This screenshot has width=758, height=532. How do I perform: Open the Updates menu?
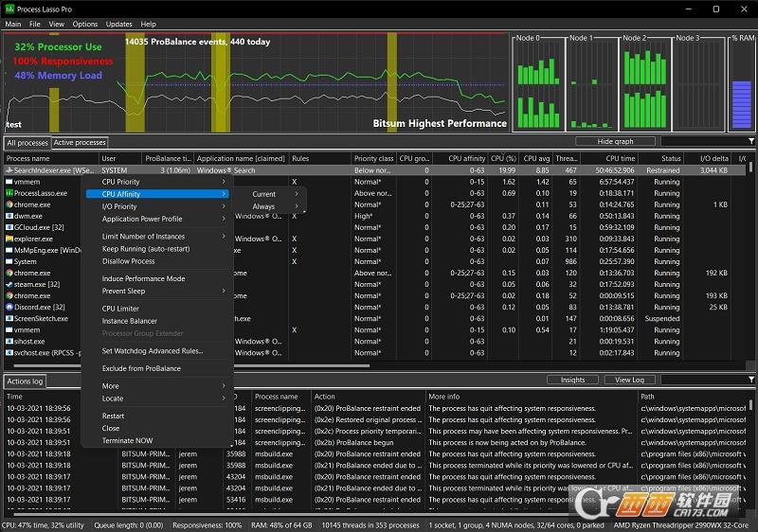119,24
